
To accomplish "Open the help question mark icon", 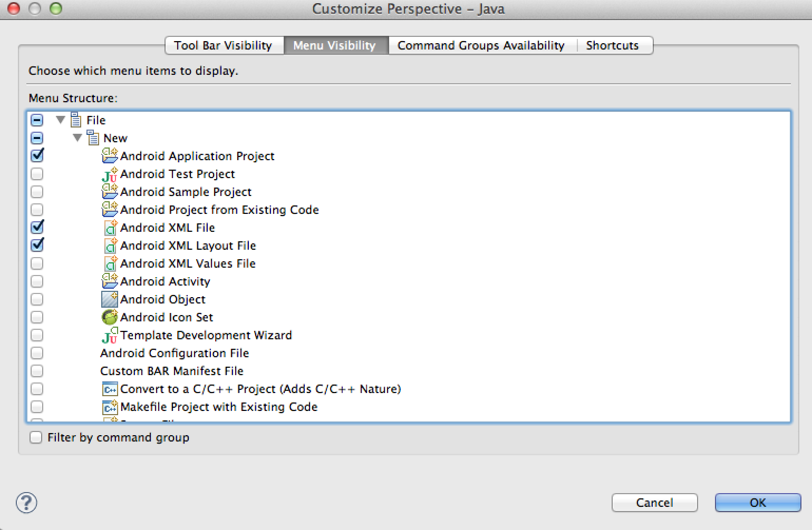I will tap(26, 503).
